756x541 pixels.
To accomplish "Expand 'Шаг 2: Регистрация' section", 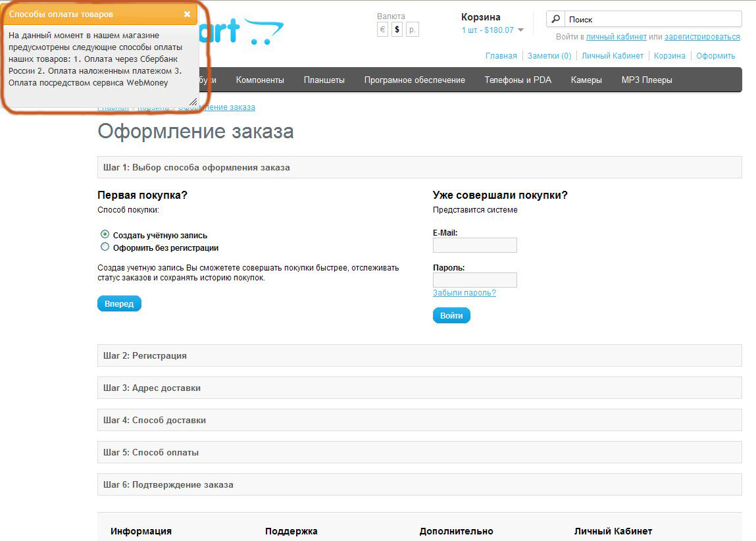I will (419, 355).
